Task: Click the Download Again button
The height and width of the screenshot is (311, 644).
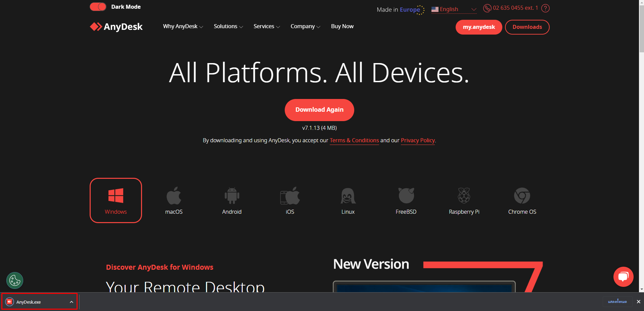Action: pyautogui.click(x=319, y=110)
